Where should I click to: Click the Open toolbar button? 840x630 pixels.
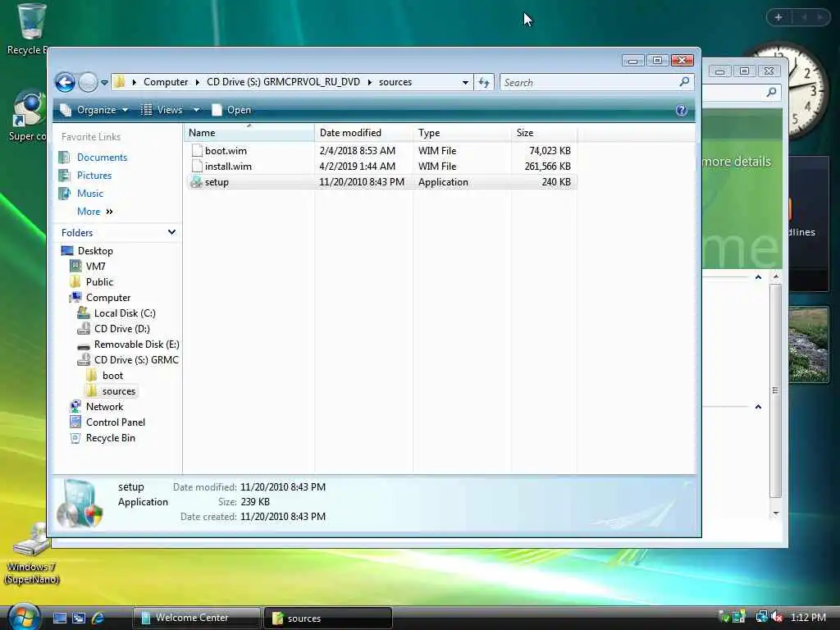coord(231,110)
